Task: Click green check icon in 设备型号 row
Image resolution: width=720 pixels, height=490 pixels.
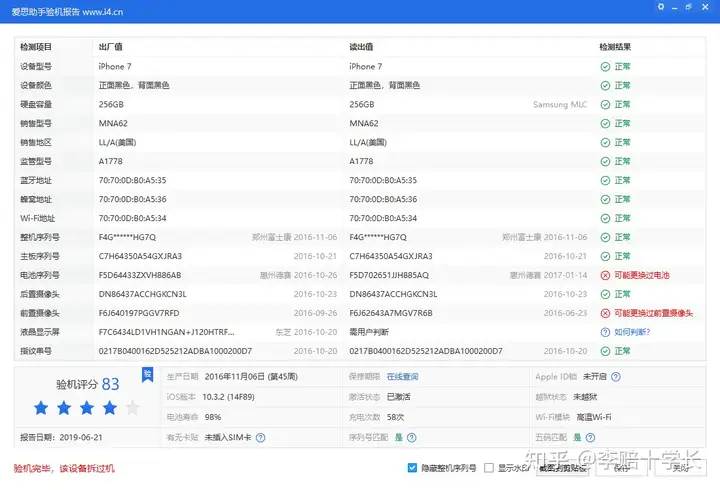Action: pyautogui.click(x=605, y=67)
